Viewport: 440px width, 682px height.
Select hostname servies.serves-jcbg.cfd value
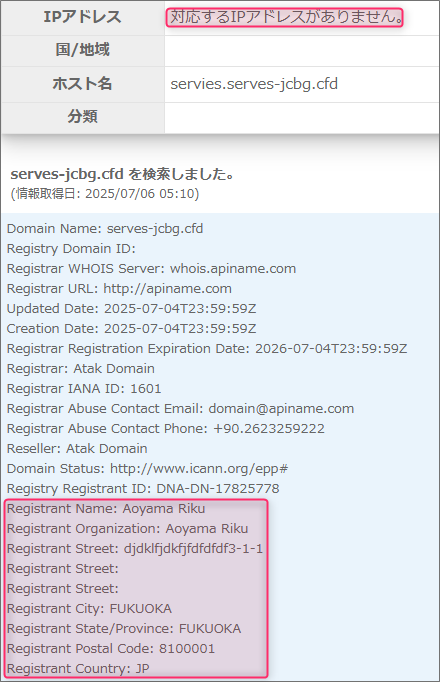[254, 84]
